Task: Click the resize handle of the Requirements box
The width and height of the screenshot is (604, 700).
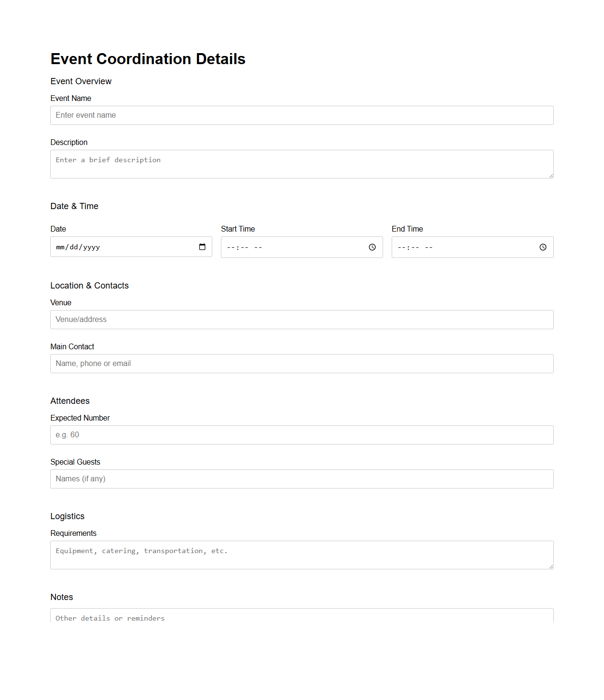Action: point(551,567)
